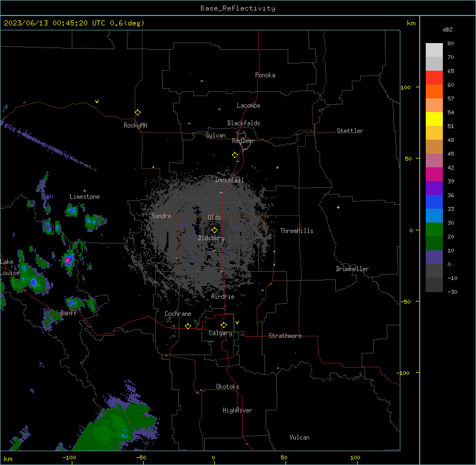Click yellow V marker northeast of Calgary
This screenshot has height=465, width=476.
tap(237, 323)
